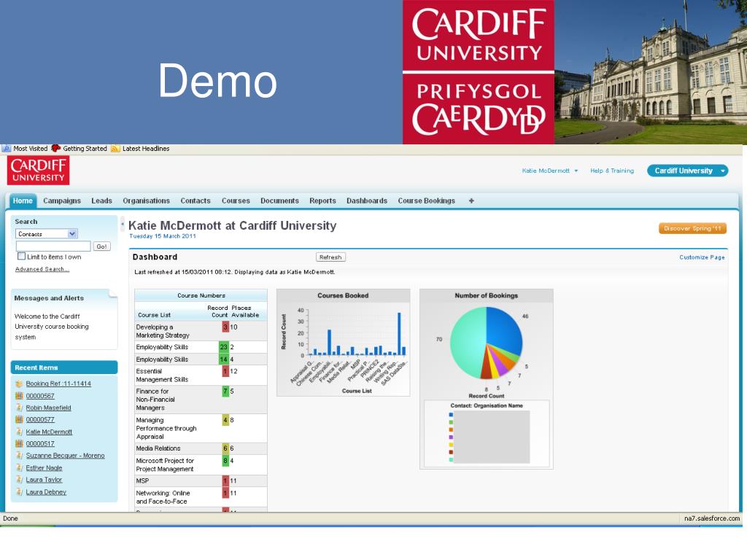Click the Go! search button
The image size is (747, 560).
pyautogui.click(x=101, y=246)
